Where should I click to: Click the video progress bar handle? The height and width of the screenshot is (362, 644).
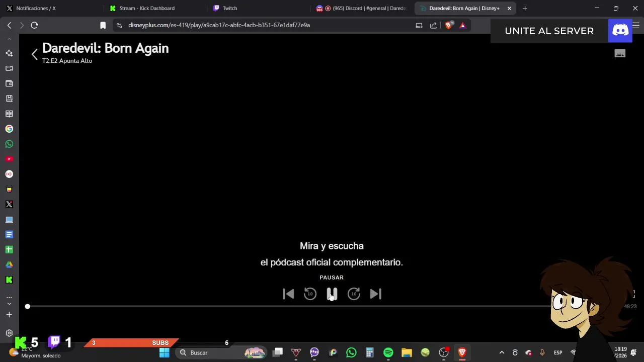pyautogui.click(x=28, y=306)
